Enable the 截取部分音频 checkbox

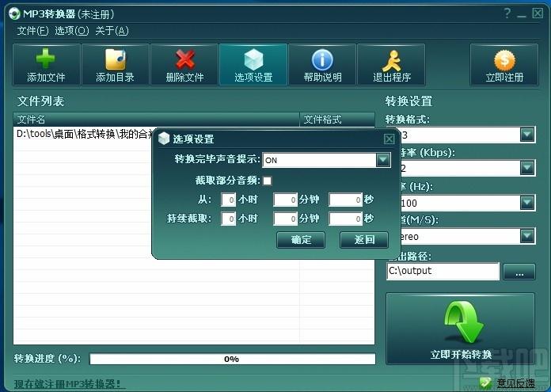[267, 181]
